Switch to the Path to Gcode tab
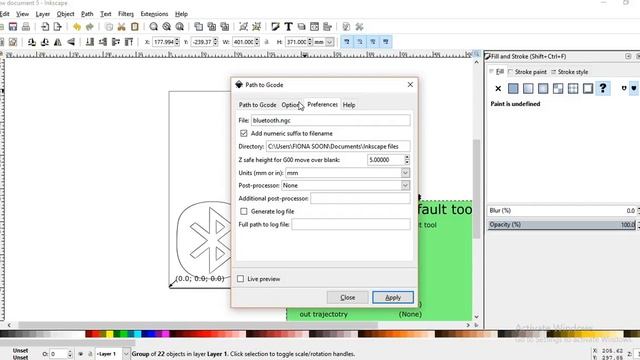 [x=257, y=105]
